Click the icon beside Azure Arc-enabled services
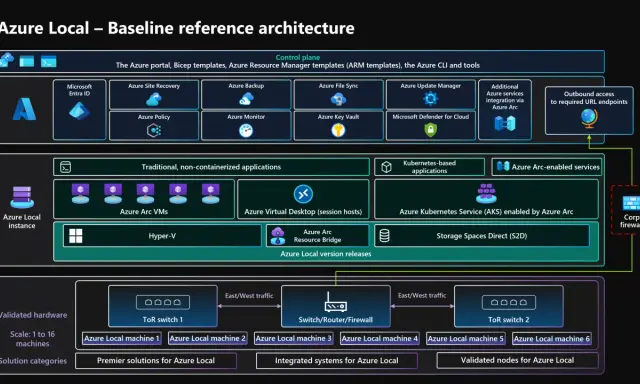 [x=503, y=166]
